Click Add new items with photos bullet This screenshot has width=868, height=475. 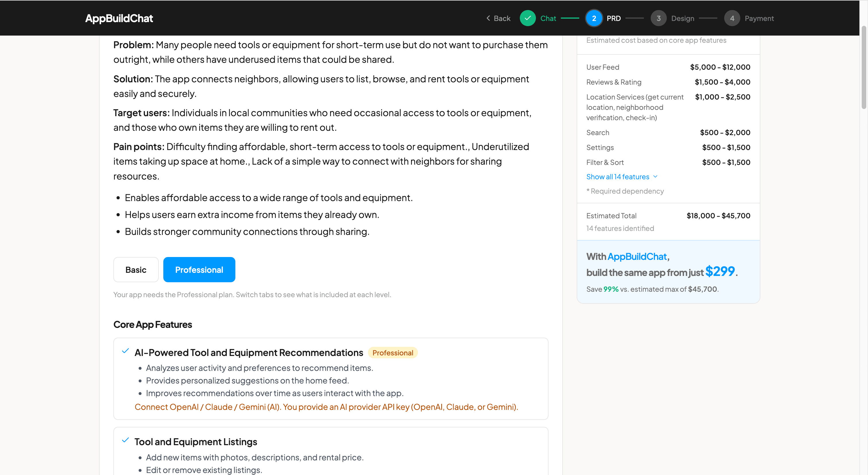click(x=255, y=457)
